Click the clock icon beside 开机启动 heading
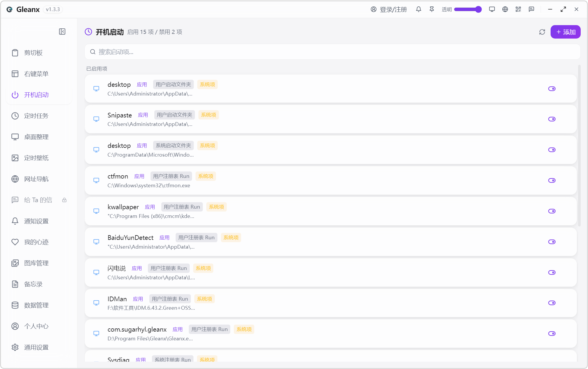The width and height of the screenshot is (588, 369). 88,32
